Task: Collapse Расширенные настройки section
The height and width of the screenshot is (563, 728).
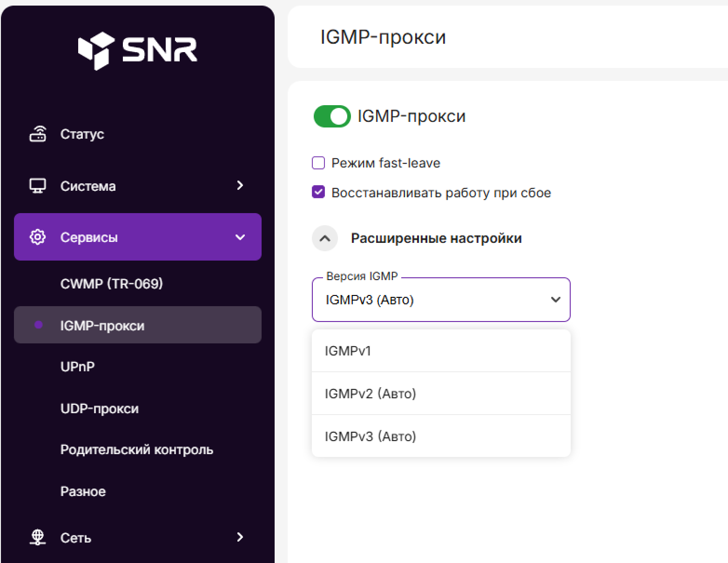Action: coord(325,238)
